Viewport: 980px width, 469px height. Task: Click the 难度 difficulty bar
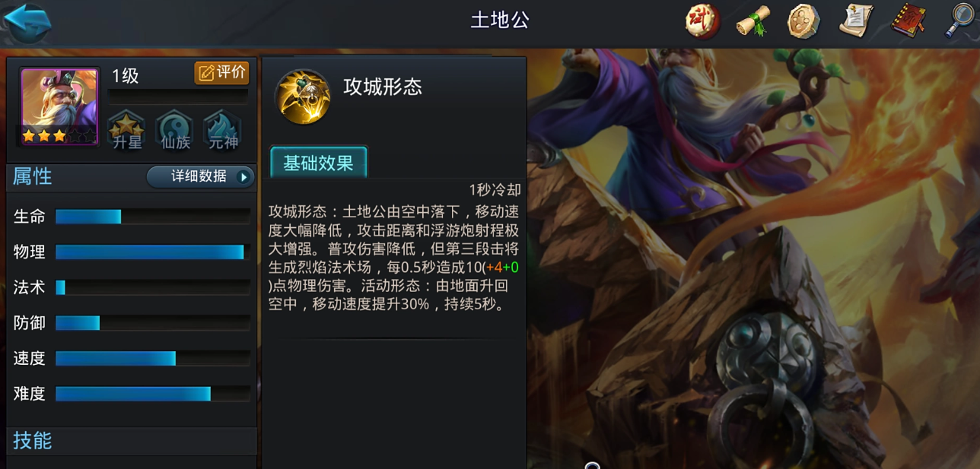pos(153,394)
